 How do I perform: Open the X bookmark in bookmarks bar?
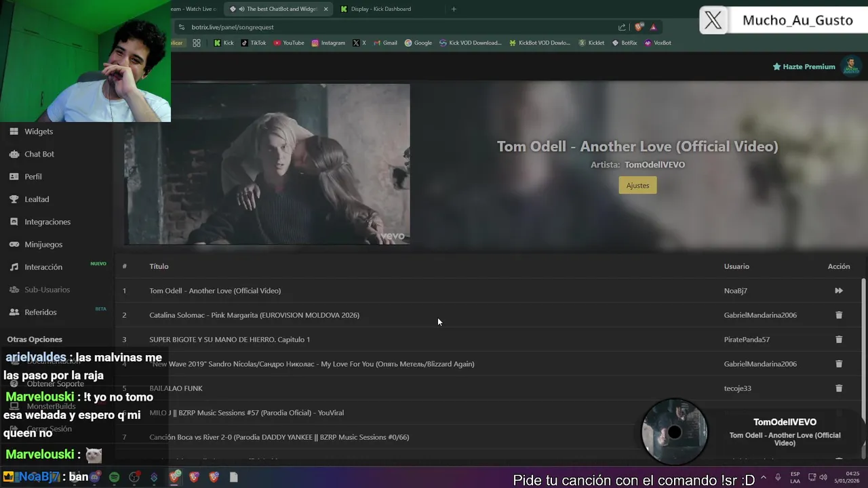(359, 43)
